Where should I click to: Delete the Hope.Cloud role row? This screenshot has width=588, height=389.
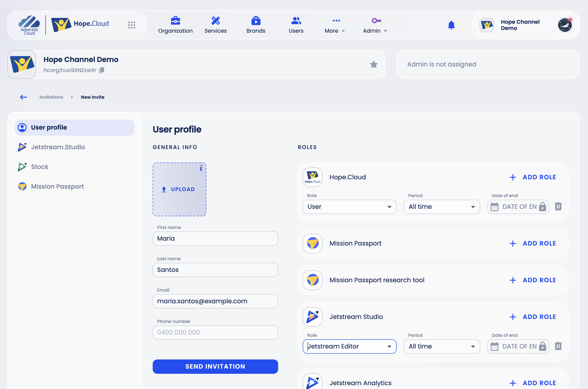pyautogui.click(x=558, y=206)
